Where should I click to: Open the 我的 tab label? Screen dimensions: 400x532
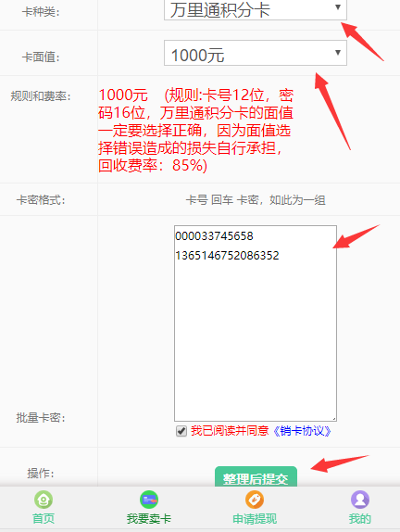360,518
